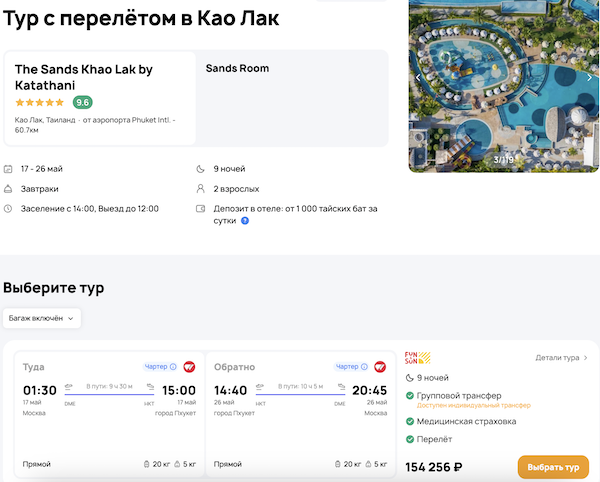
Task: Open the Багаж включён dropdown filter
Action: coord(42,318)
